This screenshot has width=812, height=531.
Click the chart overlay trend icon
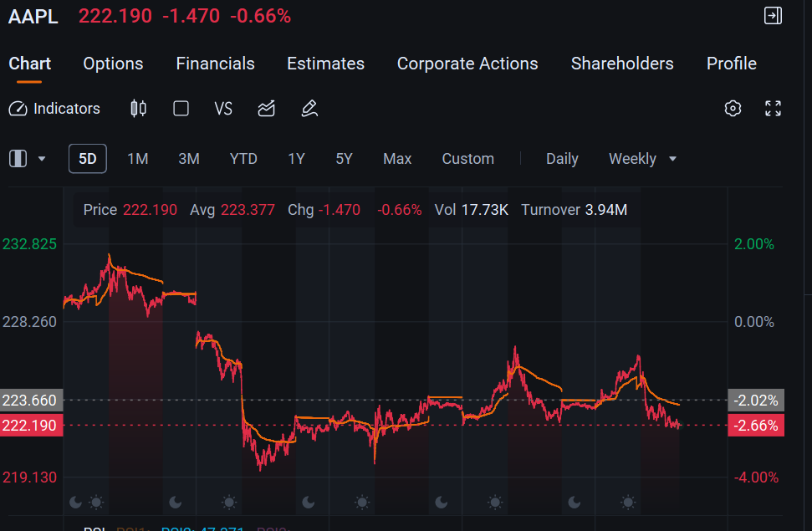[x=266, y=109]
